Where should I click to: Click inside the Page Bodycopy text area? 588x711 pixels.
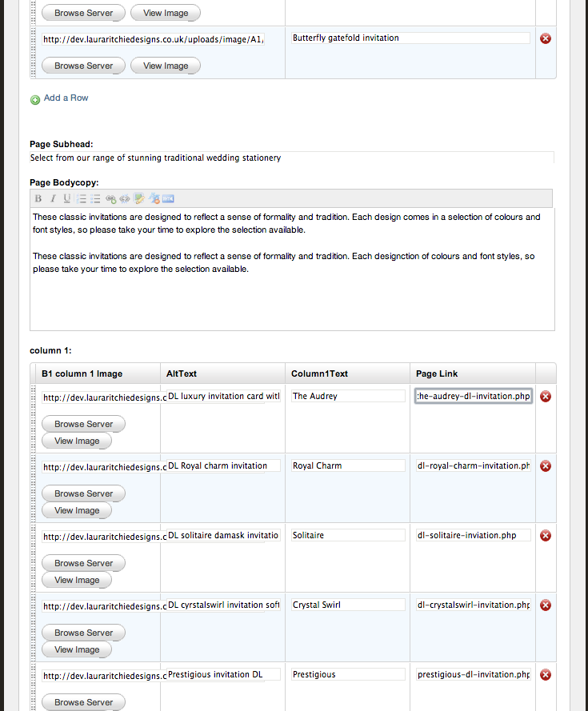tap(292, 270)
